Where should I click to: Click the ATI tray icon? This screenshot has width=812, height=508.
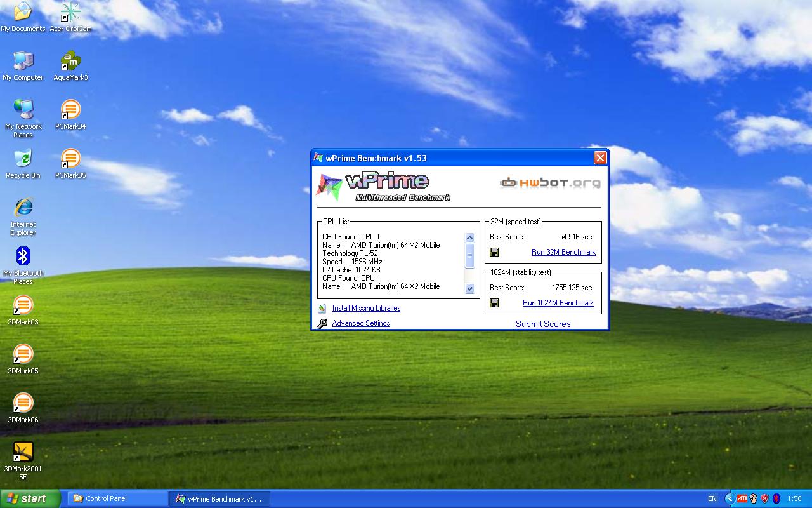tap(742, 498)
